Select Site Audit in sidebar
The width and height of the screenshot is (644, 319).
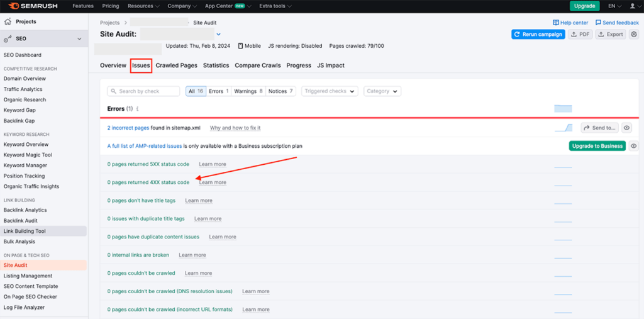coord(43,265)
